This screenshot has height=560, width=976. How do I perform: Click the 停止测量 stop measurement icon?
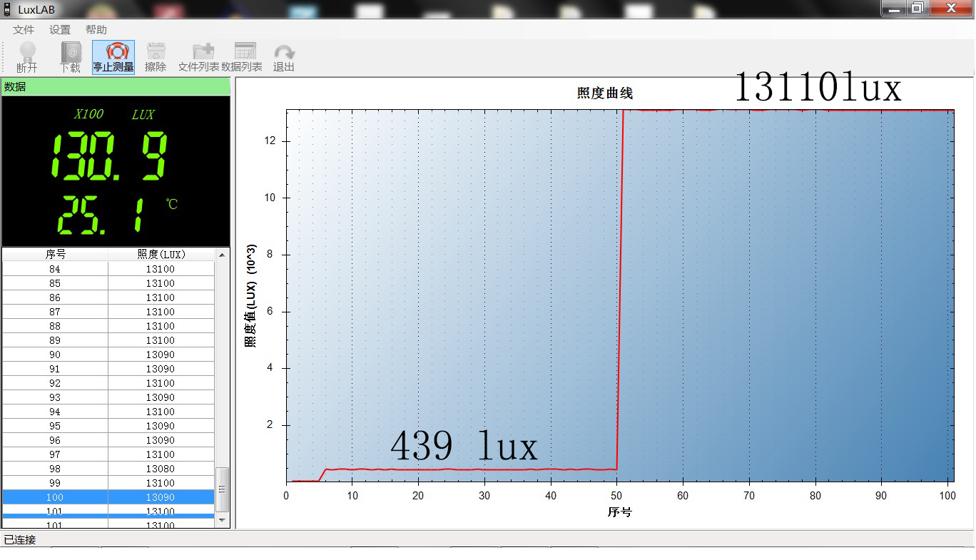point(113,57)
